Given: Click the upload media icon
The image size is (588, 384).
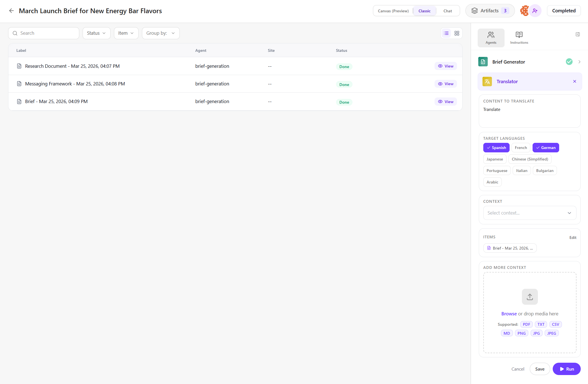Looking at the screenshot, I should pyautogui.click(x=529, y=297).
